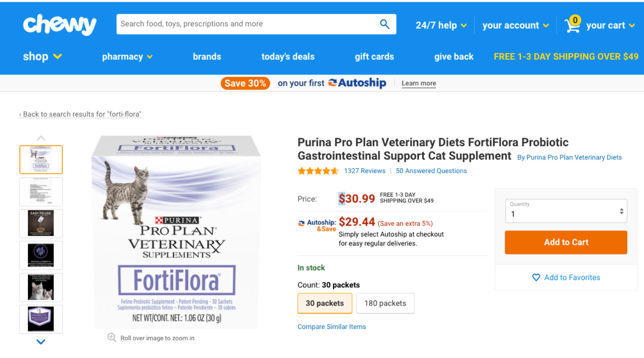Open the shopping cart icon

click(x=572, y=25)
